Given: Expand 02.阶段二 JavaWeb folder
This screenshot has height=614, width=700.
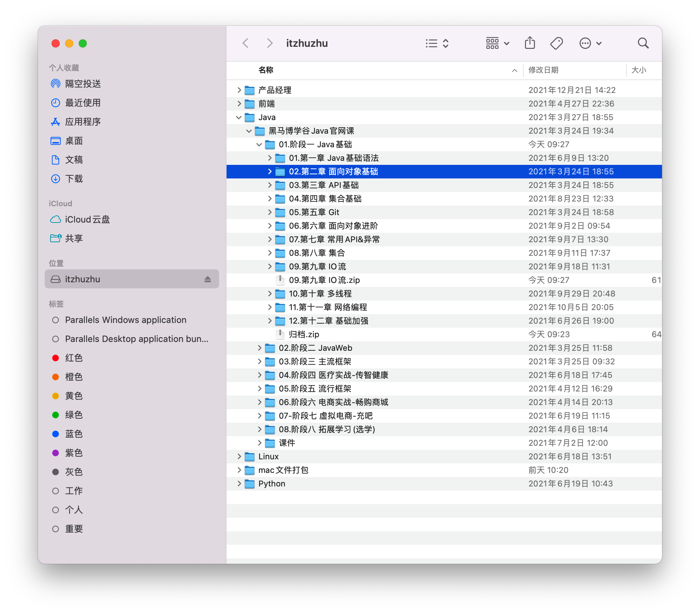Looking at the screenshot, I should click(x=259, y=348).
